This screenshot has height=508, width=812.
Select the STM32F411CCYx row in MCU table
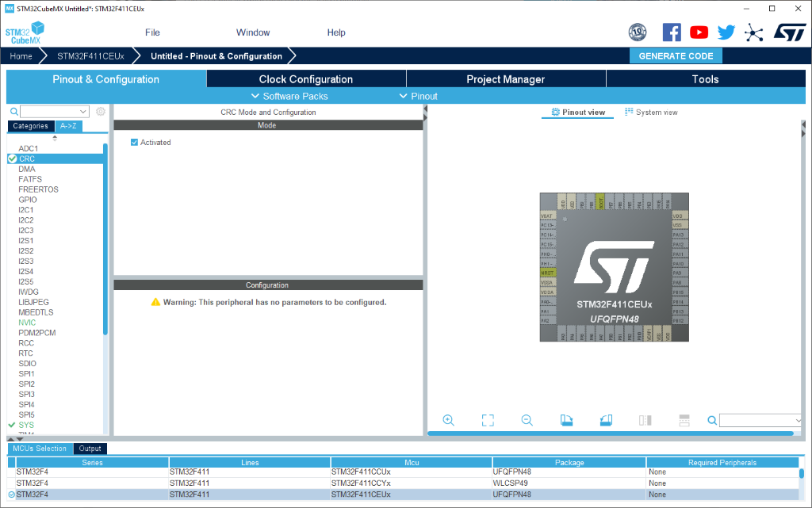(402, 483)
